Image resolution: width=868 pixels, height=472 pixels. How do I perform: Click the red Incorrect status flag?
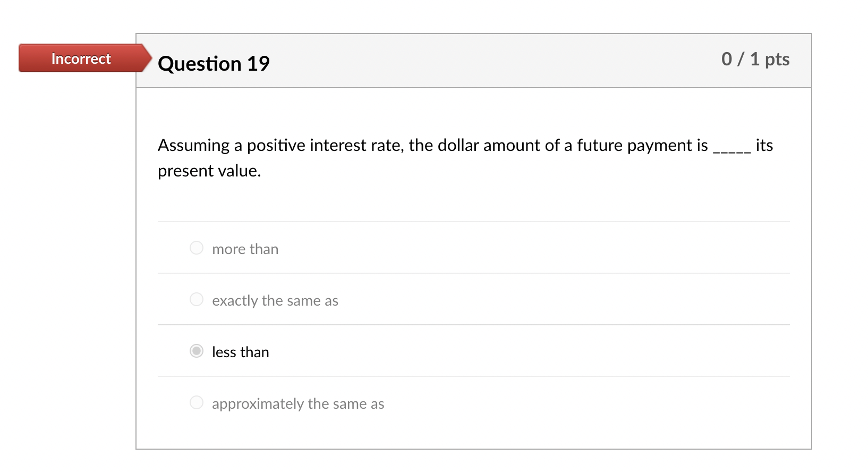click(81, 58)
